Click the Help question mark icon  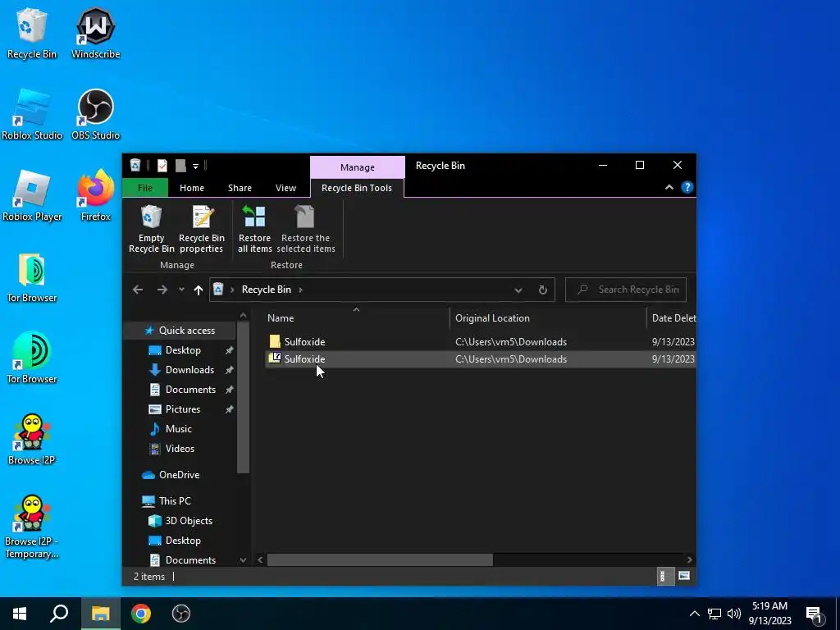pos(687,188)
